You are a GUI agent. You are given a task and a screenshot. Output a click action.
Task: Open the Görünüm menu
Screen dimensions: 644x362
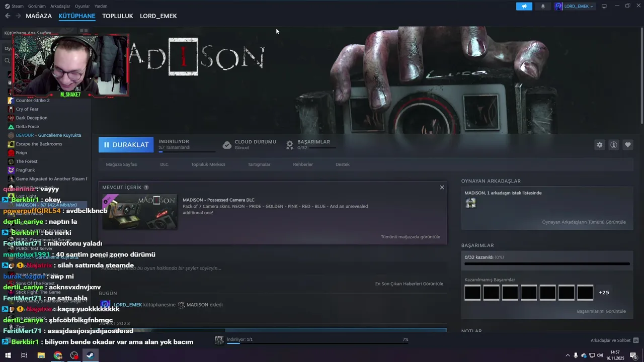pyautogui.click(x=37, y=6)
